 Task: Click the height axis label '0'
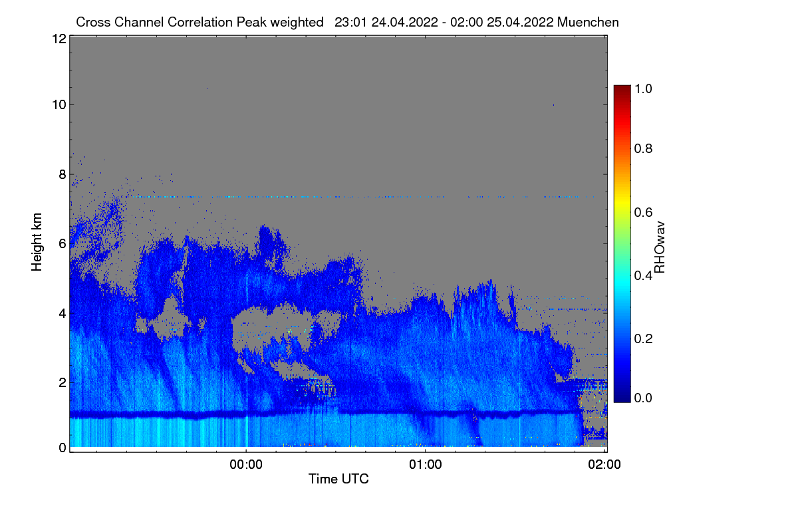61,448
